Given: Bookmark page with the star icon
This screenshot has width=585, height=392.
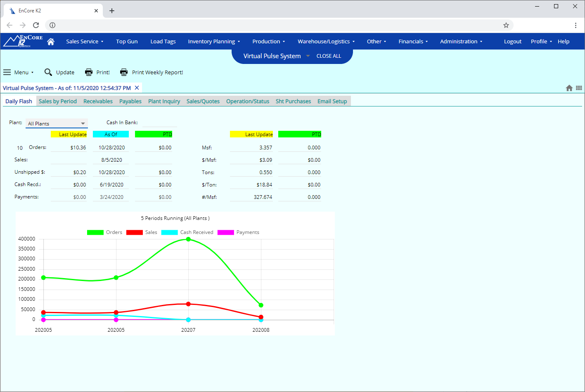Looking at the screenshot, I should [x=506, y=25].
